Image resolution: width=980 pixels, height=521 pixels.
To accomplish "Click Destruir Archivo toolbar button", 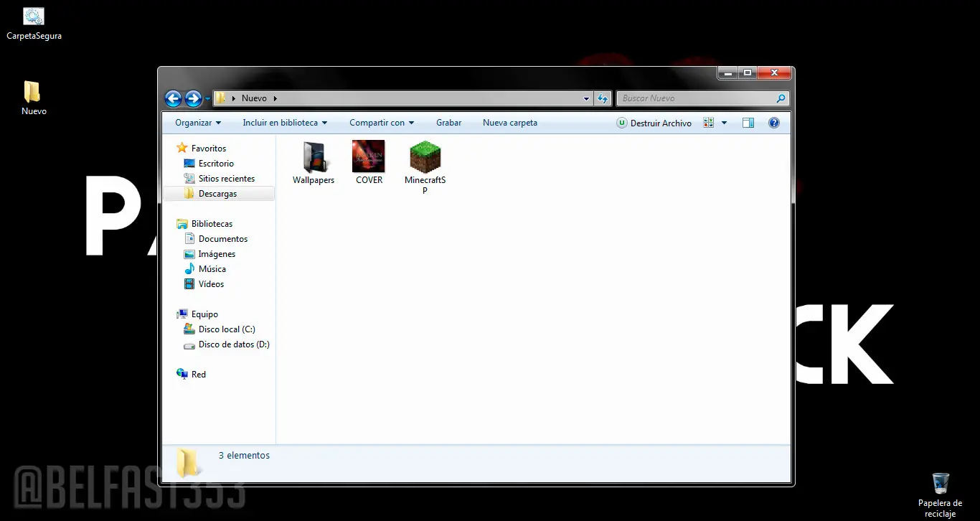I will click(x=654, y=123).
